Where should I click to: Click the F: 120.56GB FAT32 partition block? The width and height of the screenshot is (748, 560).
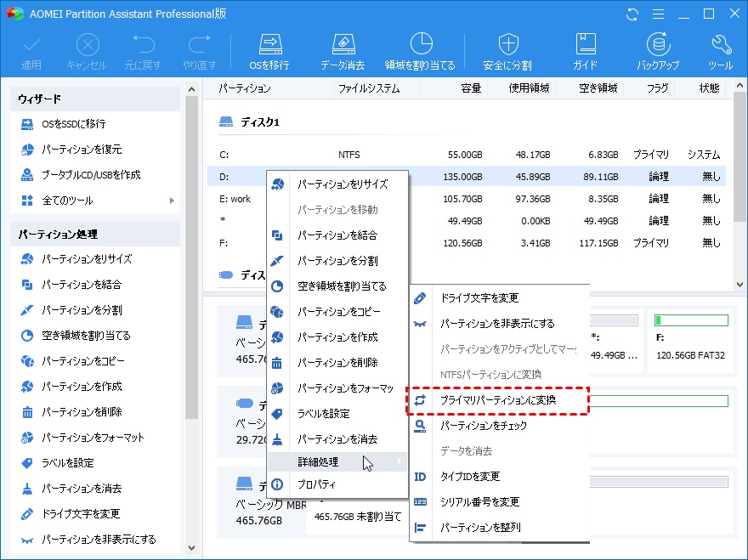pyautogui.click(x=690, y=341)
